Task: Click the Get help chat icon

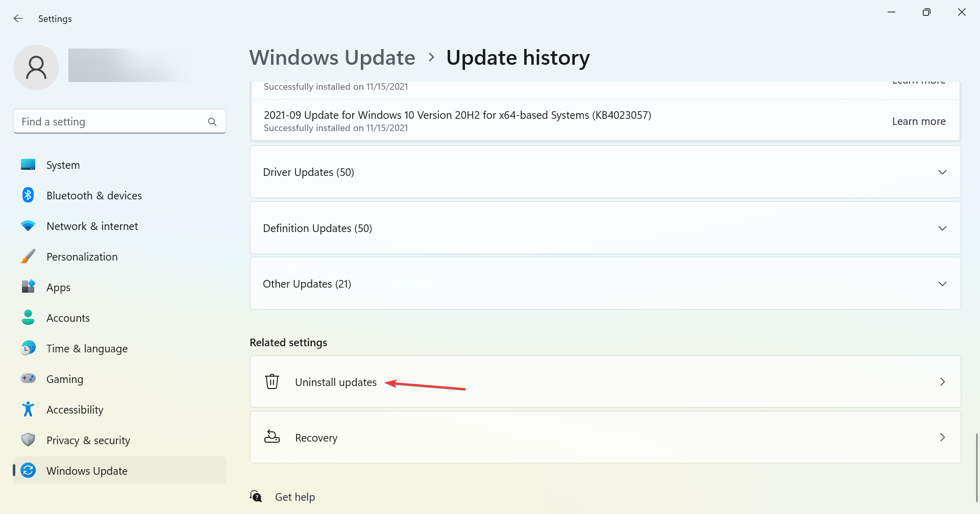Action: click(256, 496)
